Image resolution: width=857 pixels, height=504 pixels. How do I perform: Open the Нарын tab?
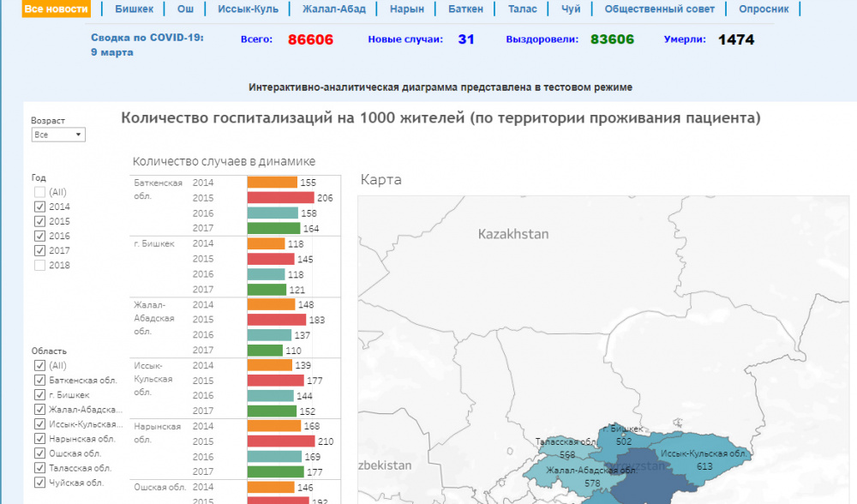(x=407, y=9)
